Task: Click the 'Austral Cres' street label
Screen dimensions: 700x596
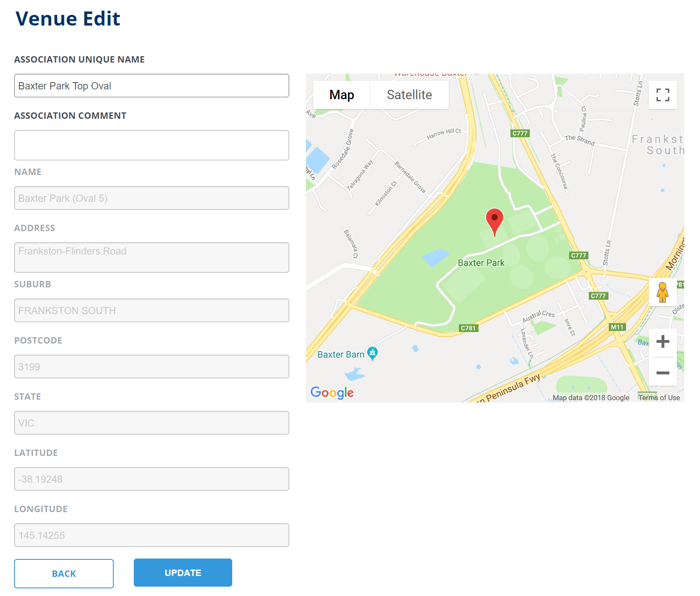Action: point(539,316)
